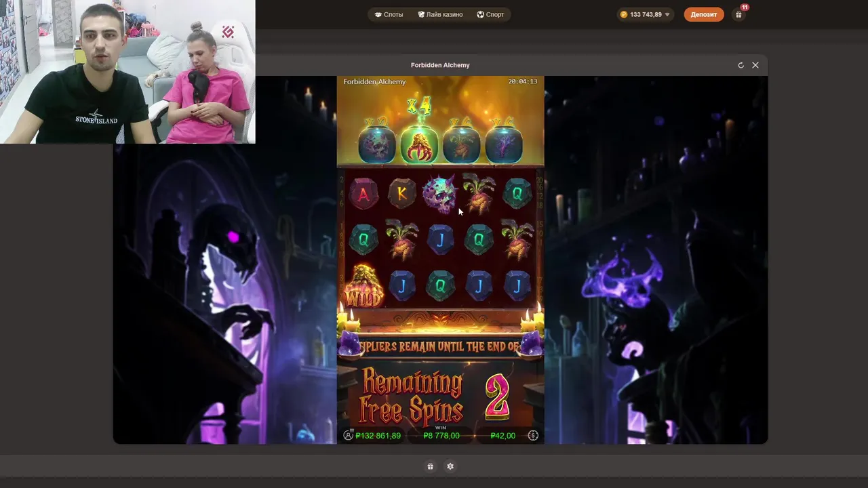868x488 pixels.
Task: Expand the 133 743,89 balance dropdown
Action: coord(645,14)
